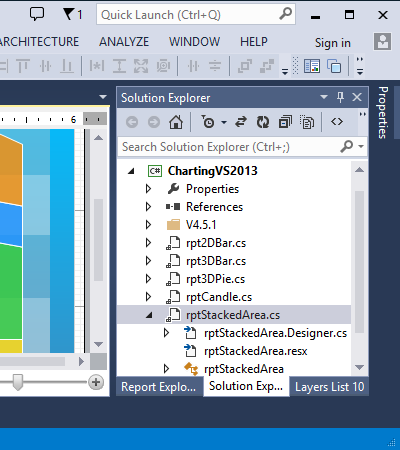This screenshot has height=450, width=400.
Task: Select rpt3DBar.cs in the tree
Action: (x=216, y=261)
